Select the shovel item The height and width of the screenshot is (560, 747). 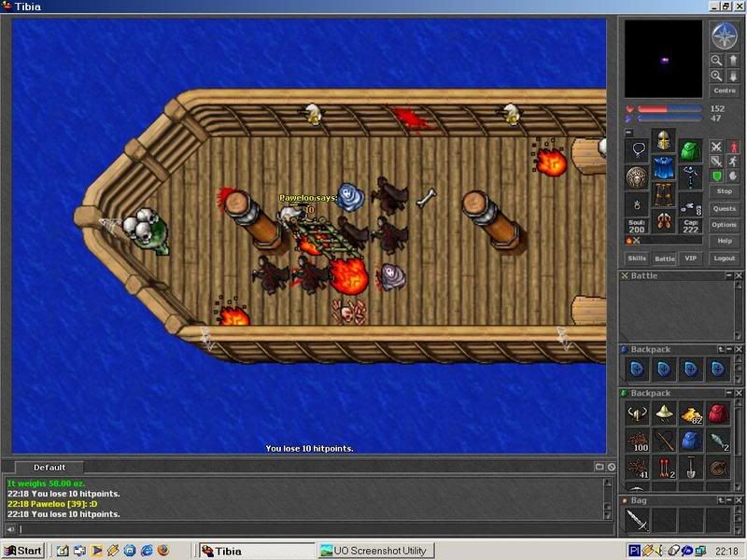[691, 468]
